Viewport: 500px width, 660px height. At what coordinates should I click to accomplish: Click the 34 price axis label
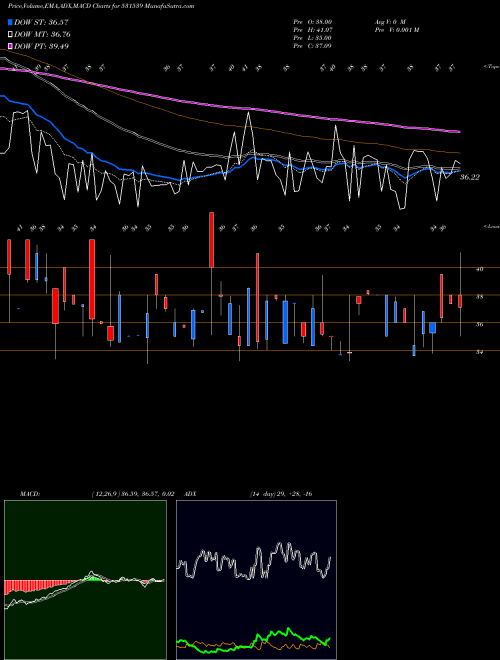tap(479, 352)
